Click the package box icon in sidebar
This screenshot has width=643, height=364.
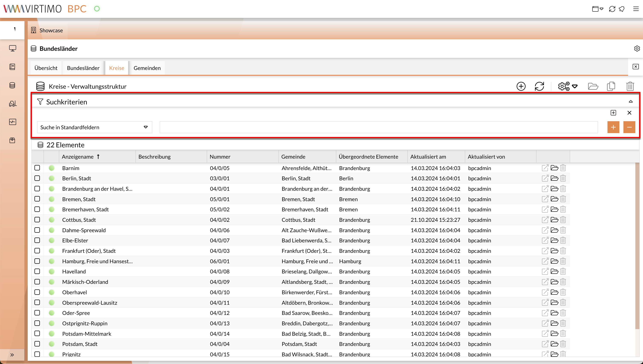click(x=12, y=140)
